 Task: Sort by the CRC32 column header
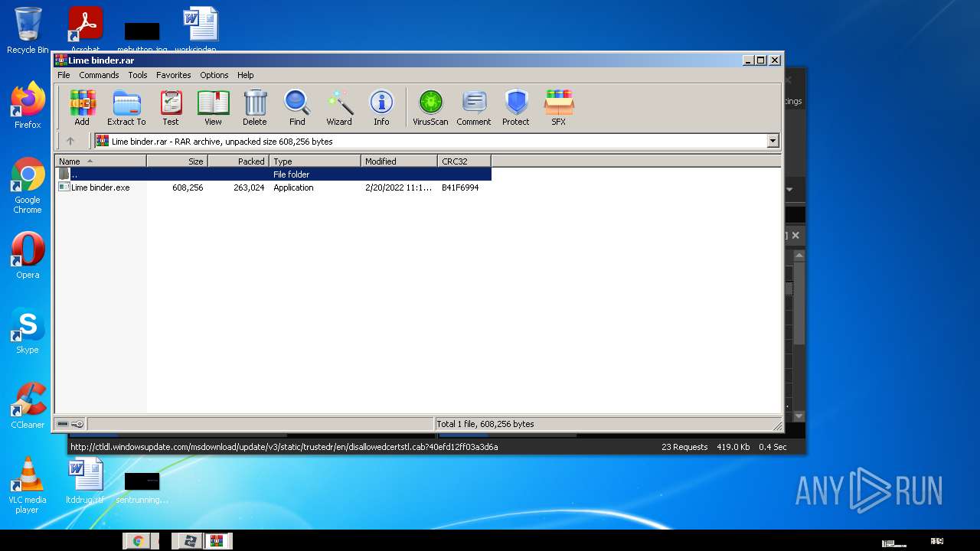464,161
